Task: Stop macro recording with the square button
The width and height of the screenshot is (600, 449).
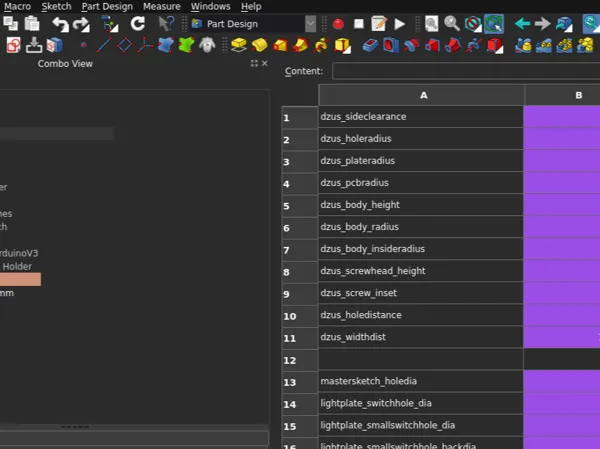Action: tap(359, 24)
